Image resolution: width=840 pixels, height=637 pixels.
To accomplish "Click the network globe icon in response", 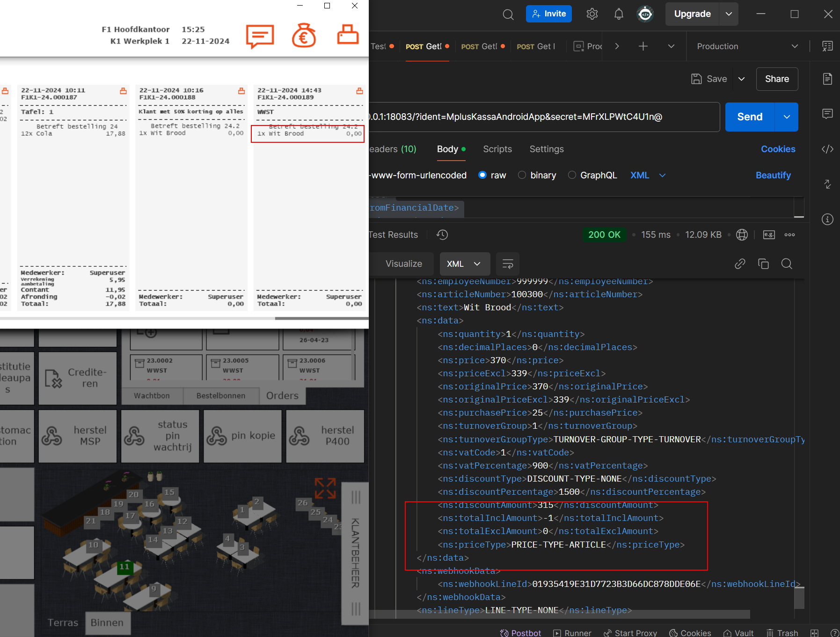I will [x=742, y=234].
